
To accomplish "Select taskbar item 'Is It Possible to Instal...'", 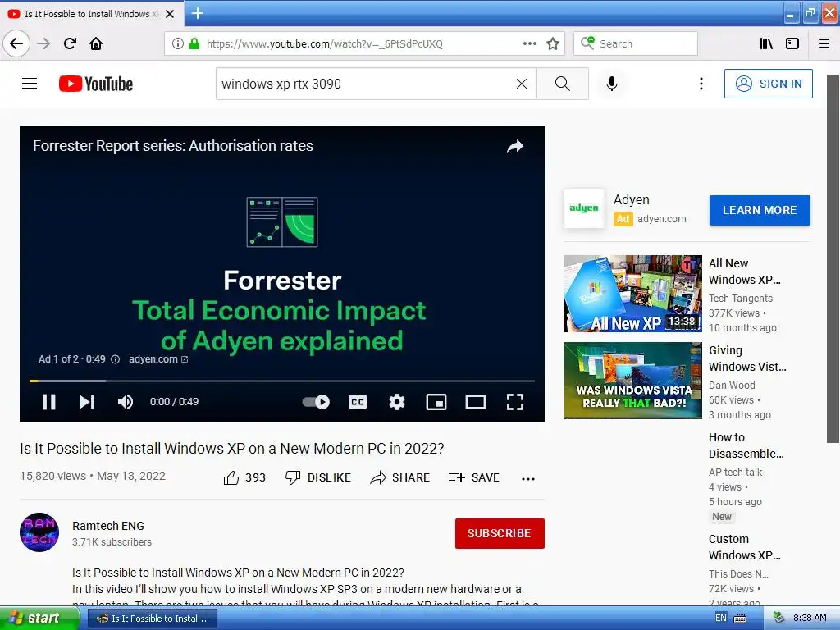I will tap(153, 619).
